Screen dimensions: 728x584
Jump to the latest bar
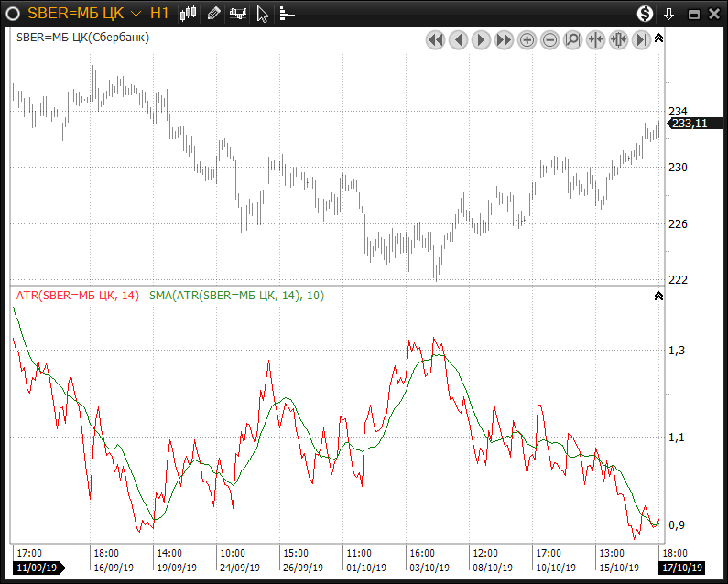click(x=642, y=39)
